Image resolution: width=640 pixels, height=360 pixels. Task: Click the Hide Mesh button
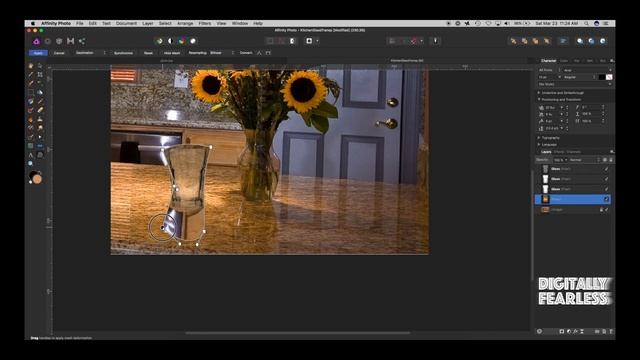[x=172, y=53]
